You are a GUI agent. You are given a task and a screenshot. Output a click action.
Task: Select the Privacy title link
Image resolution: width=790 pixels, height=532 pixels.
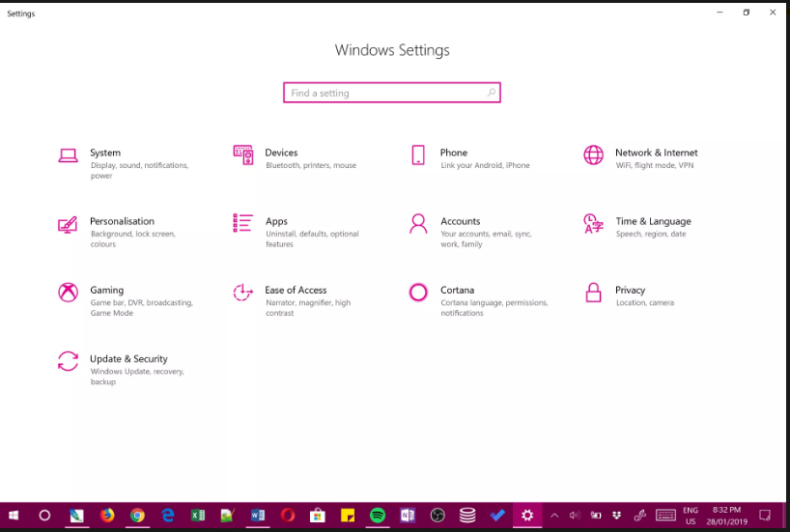631,291
